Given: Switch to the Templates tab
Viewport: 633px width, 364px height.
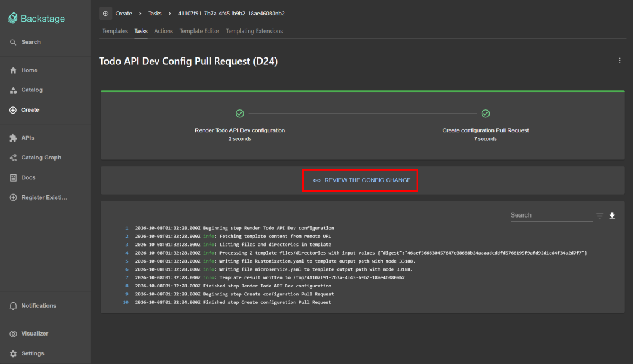Looking at the screenshot, I should click(115, 31).
